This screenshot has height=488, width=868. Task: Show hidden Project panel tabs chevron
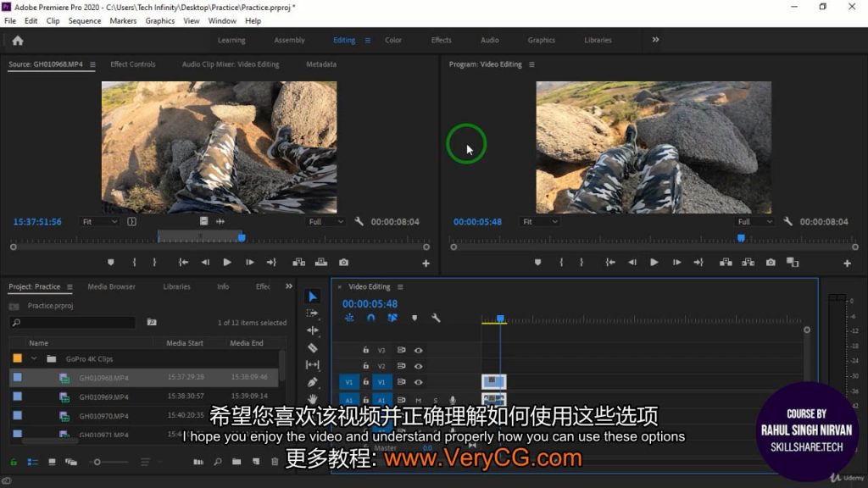pyautogui.click(x=288, y=286)
